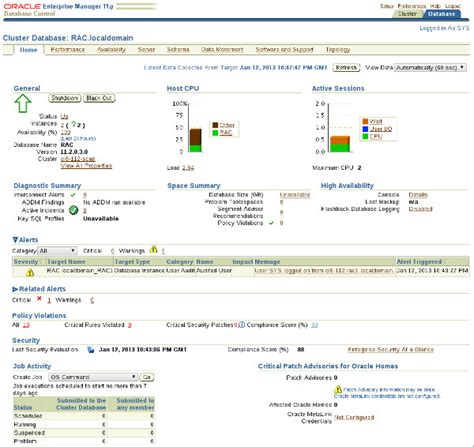Open the Help link
Screen dimensions: 474x447
pos(435,6)
